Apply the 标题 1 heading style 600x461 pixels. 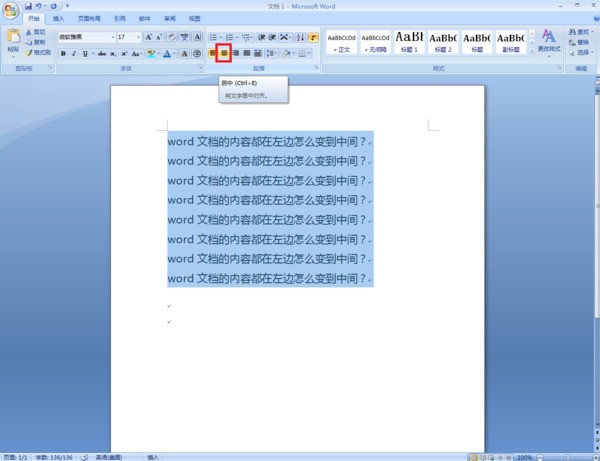409,42
